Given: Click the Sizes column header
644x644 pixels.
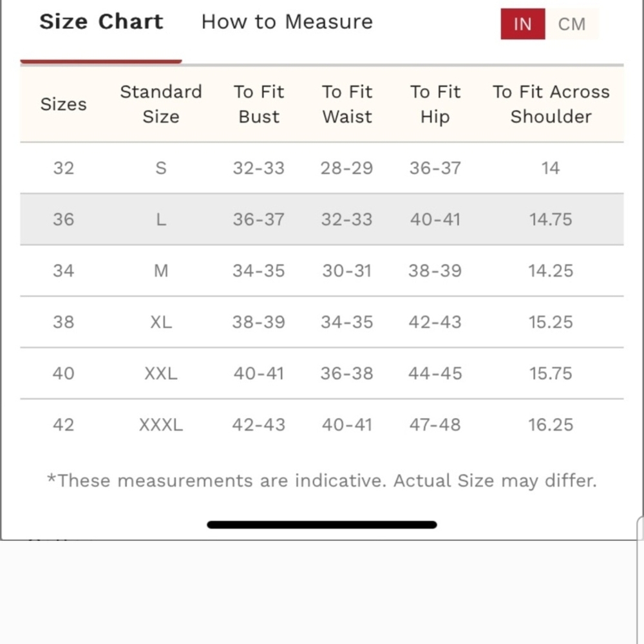Looking at the screenshot, I should (x=64, y=104).
